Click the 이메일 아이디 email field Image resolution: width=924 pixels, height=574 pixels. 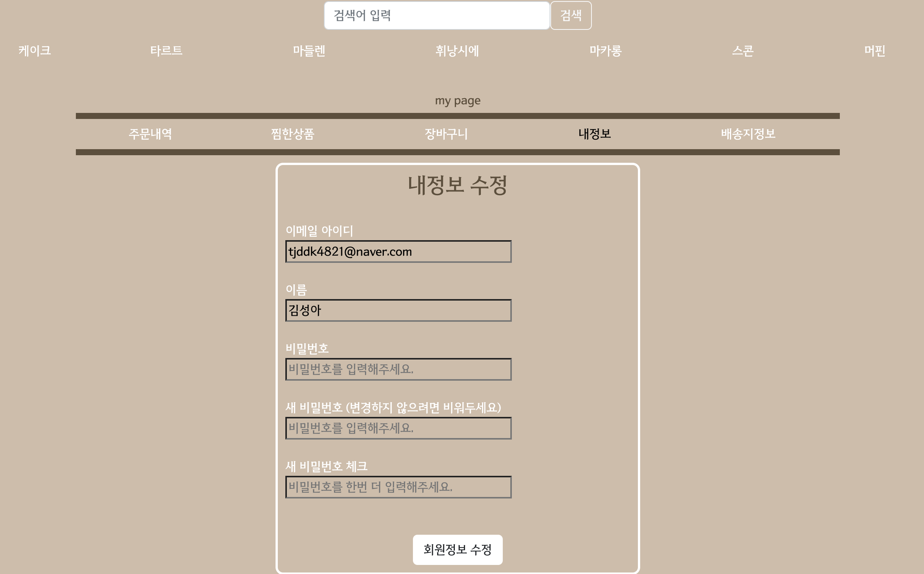click(399, 252)
